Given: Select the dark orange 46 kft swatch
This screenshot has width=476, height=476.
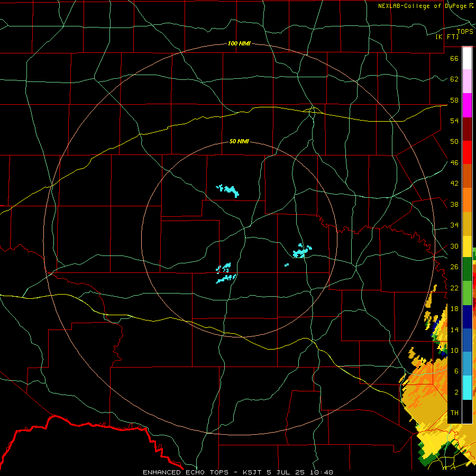Looking at the screenshot, I should pyautogui.click(x=467, y=176).
